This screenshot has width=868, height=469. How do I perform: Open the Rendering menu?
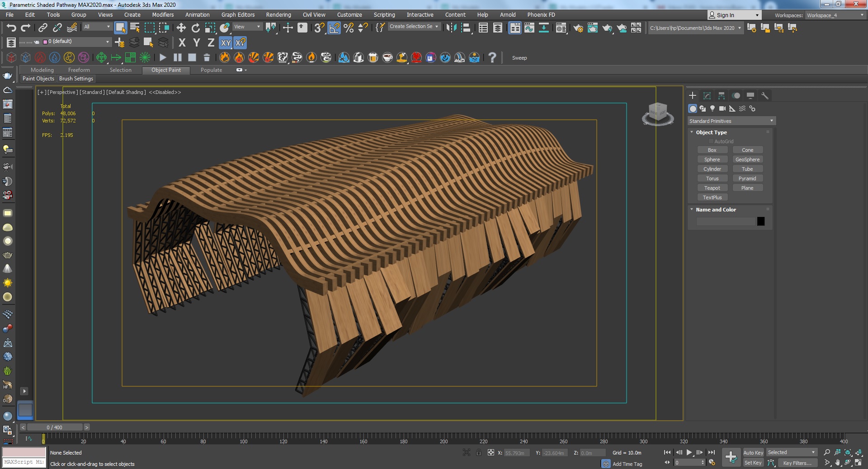[278, 15]
